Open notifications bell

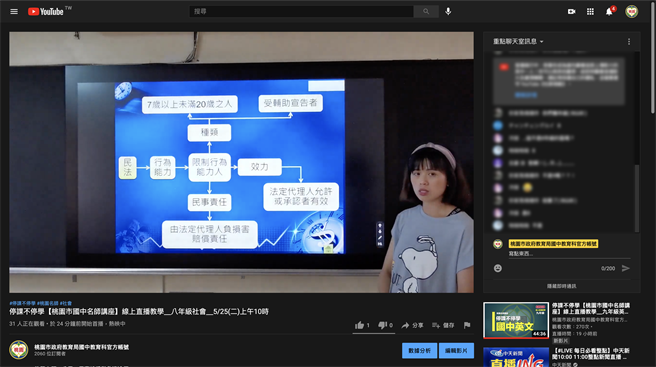tap(609, 11)
